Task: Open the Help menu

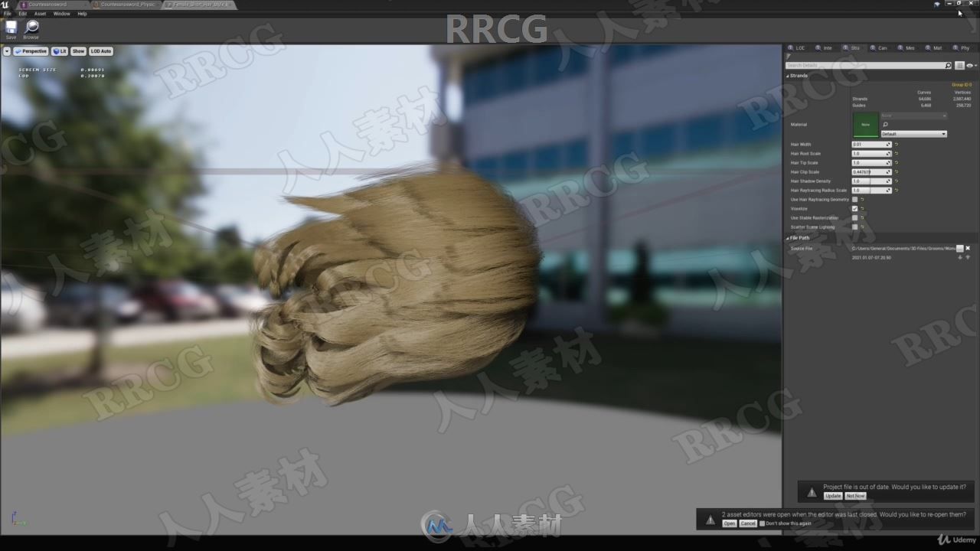Action: click(82, 14)
